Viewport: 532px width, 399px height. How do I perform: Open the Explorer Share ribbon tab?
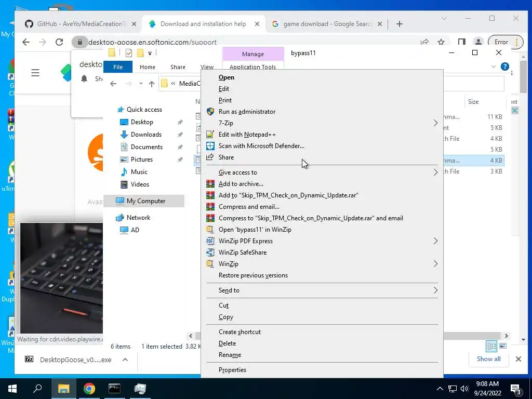point(178,67)
